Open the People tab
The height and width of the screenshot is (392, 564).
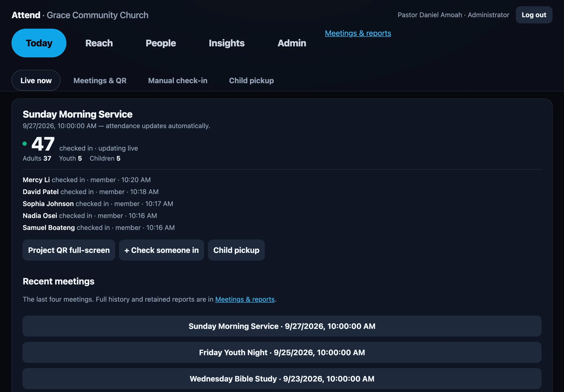point(161,43)
